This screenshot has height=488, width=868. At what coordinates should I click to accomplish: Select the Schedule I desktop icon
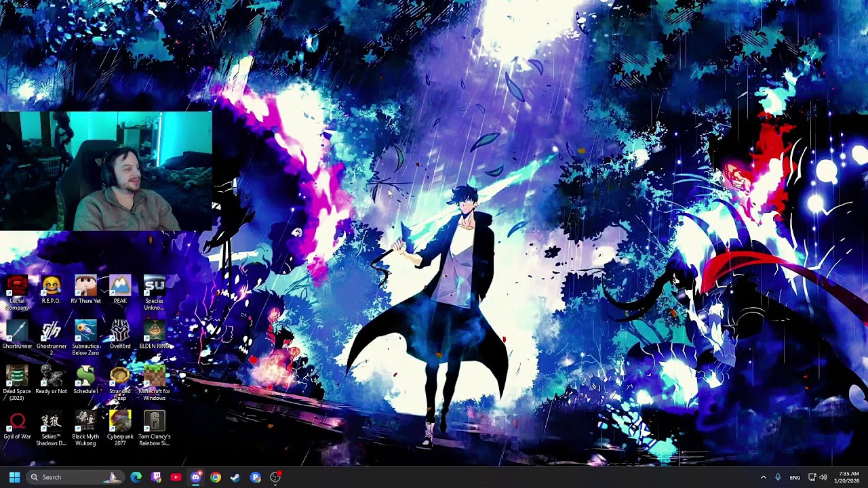[85, 380]
